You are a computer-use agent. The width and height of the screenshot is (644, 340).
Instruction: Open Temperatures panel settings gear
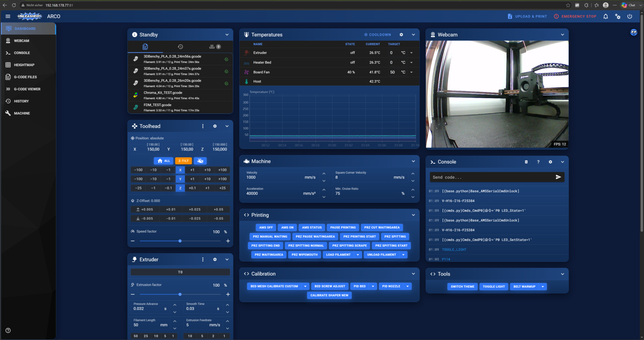pyautogui.click(x=401, y=35)
